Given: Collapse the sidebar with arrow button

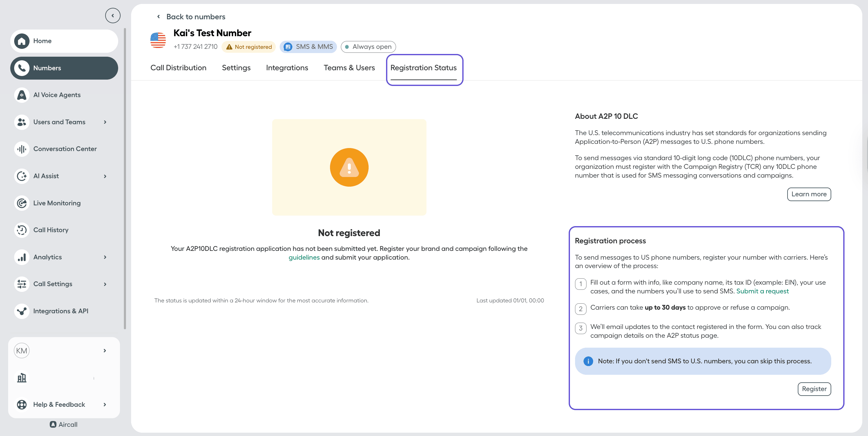Looking at the screenshot, I should [112, 15].
